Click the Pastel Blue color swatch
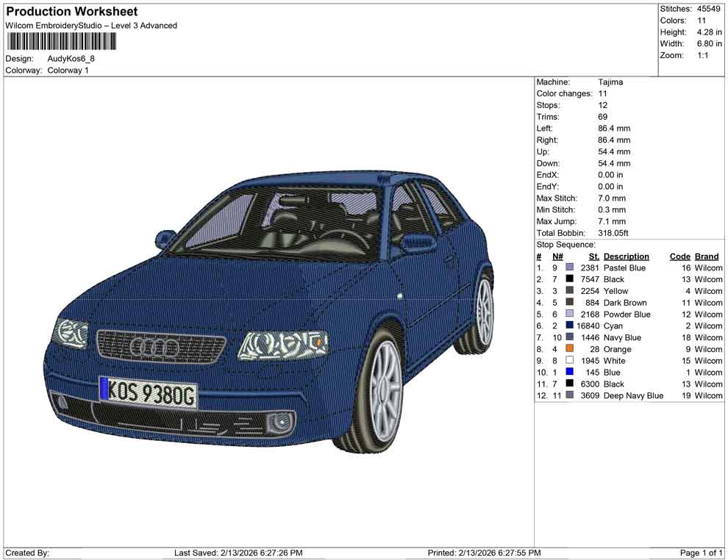The height and width of the screenshot is (560, 728). [x=569, y=268]
